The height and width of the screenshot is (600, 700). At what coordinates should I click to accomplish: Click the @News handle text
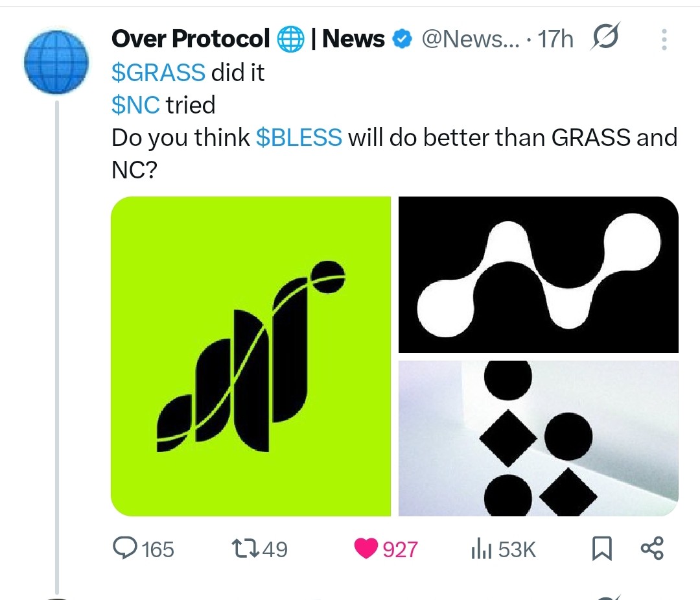coord(470,40)
